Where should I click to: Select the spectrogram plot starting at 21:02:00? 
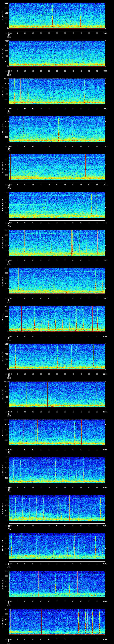(x=57, y=53)
